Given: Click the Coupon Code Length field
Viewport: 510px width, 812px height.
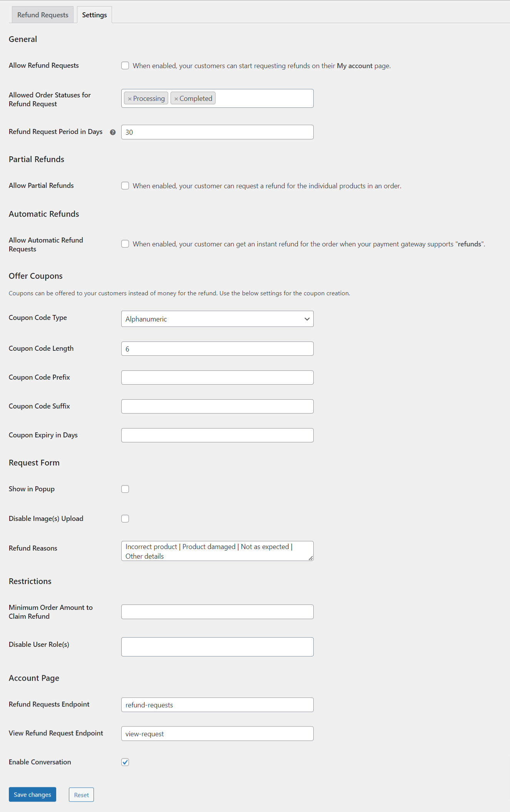Looking at the screenshot, I should pos(217,348).
